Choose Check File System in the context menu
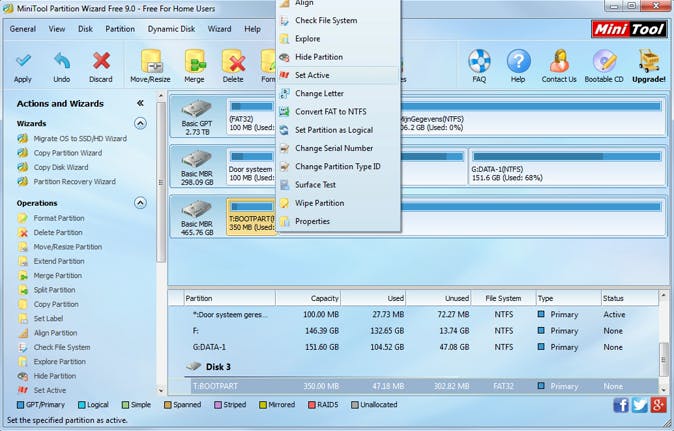This screenshot has width=674, height=431. point(337,20)
